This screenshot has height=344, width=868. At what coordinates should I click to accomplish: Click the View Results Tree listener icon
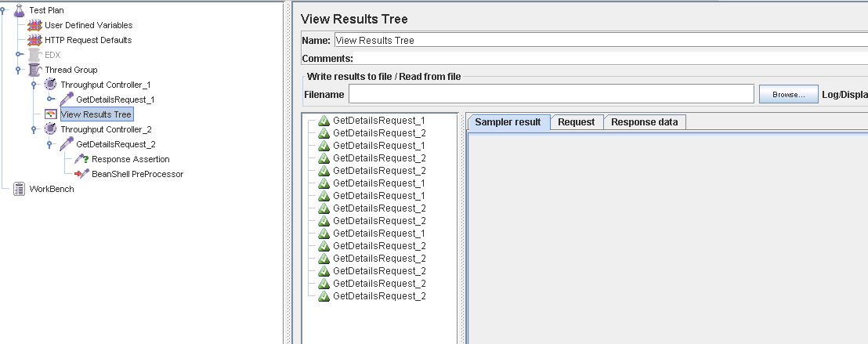click(50, 114)
